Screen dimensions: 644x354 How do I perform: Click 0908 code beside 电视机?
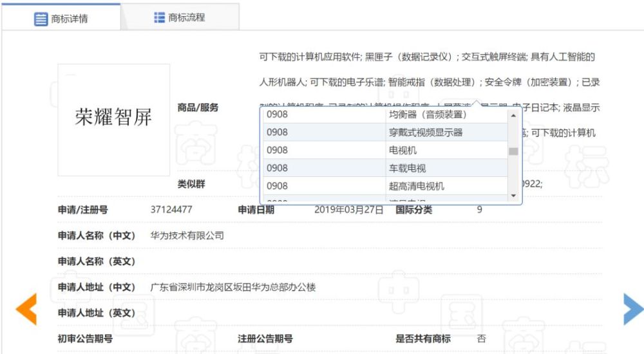tap(277, 151)
